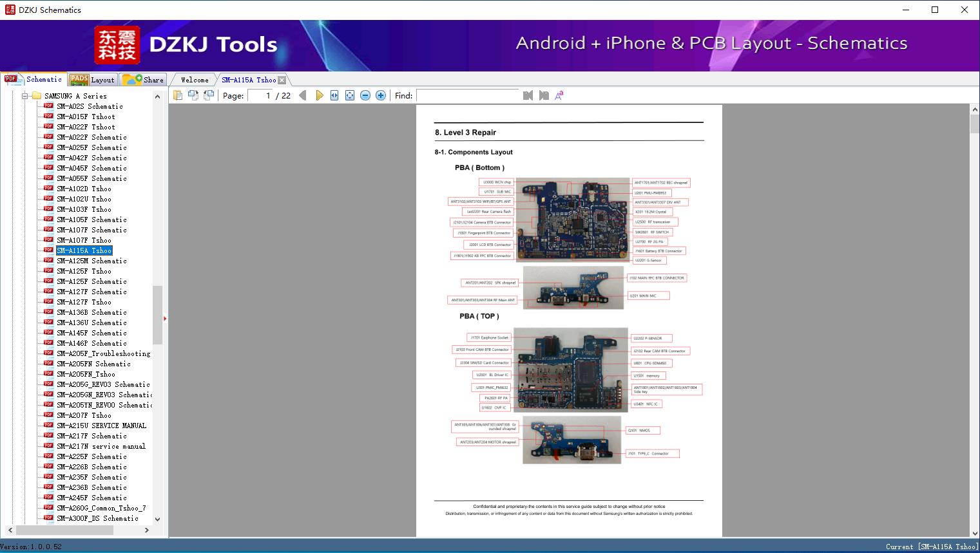Click the document vertical scrollbar thumb
This screenshot has height=553, width=980.
pos(974,124)
